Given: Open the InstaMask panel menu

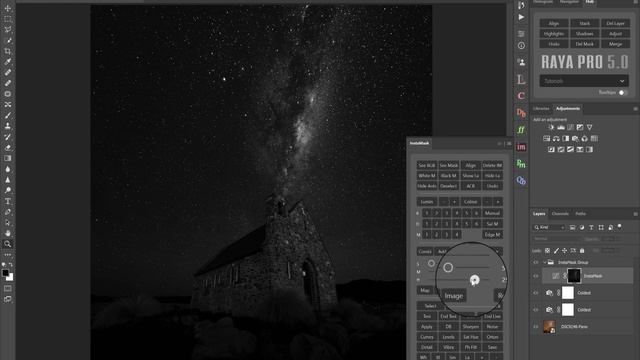Looking at the screenshot, I should (x=509, y=144).
